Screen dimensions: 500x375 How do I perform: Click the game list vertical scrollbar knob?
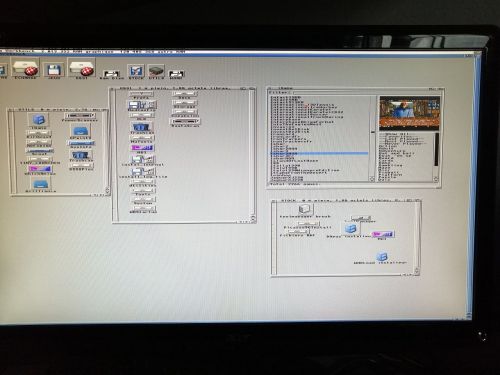tap(372, 132)
